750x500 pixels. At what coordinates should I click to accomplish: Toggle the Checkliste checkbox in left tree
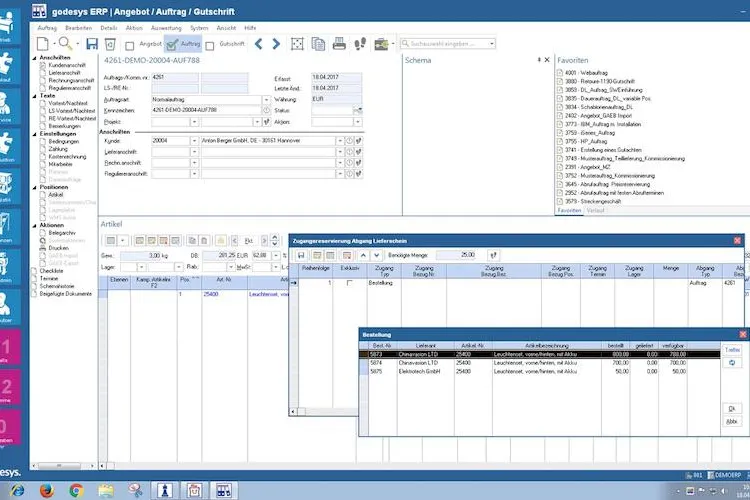point(34,271)
